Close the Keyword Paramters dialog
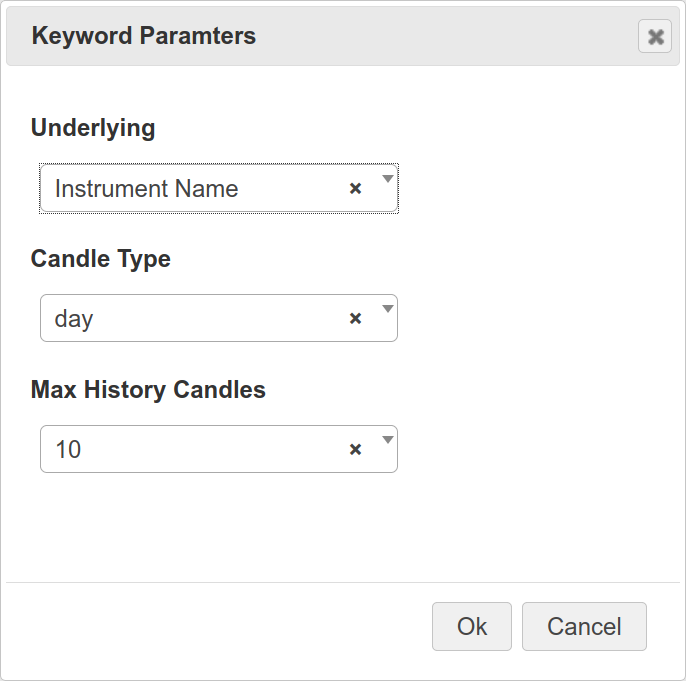The image size is (686, 681). pos(655,37)
